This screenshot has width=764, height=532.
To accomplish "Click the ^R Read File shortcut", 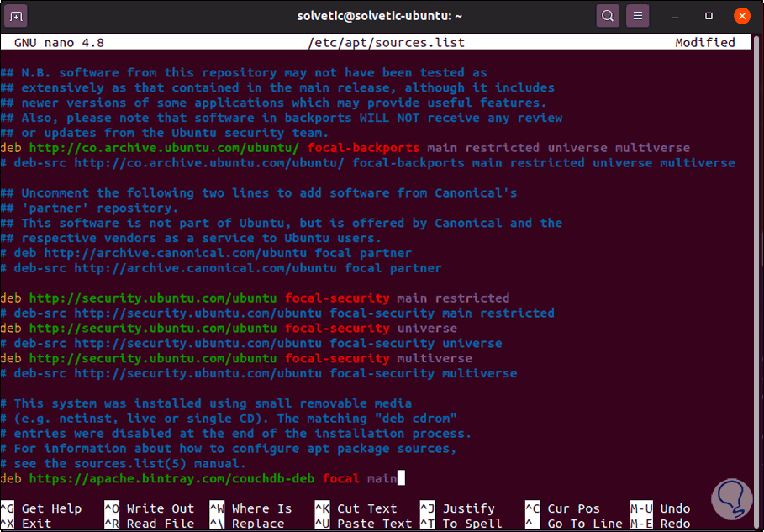I will [149, 524].
